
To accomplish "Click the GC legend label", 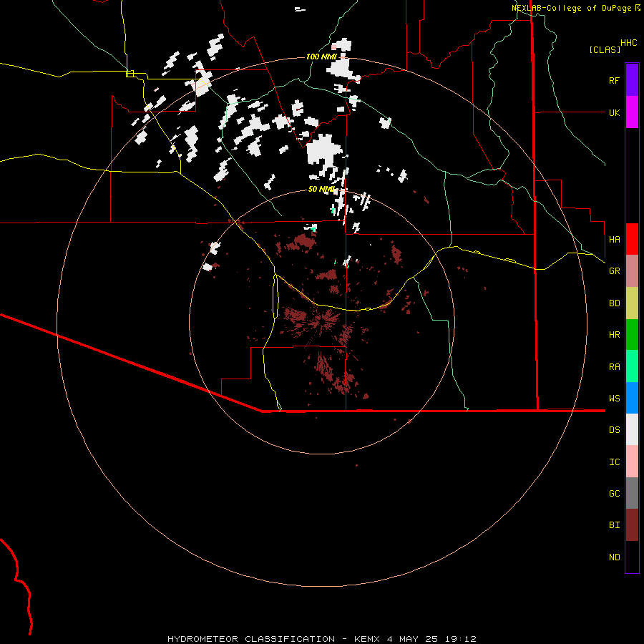I will [614, 494].
